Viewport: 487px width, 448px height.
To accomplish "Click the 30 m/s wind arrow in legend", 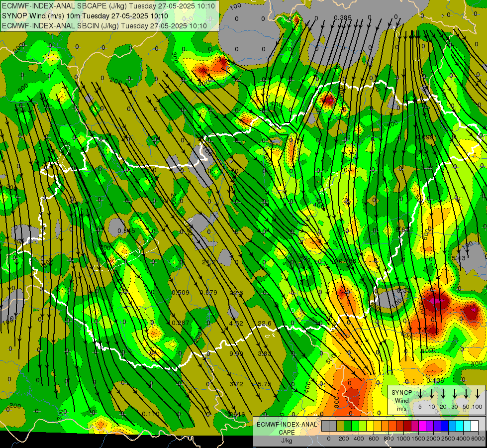I will coord(455,394).
